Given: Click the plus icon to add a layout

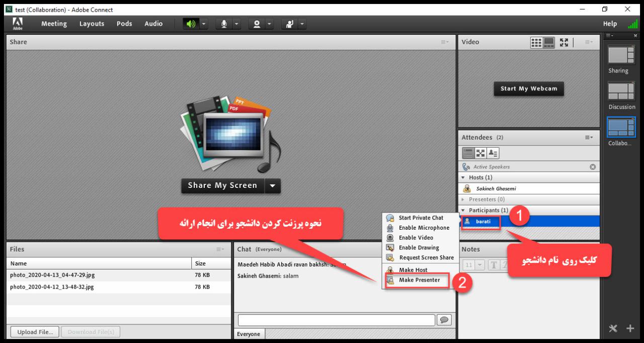Looking at the screenshot, I should [630, 329].
